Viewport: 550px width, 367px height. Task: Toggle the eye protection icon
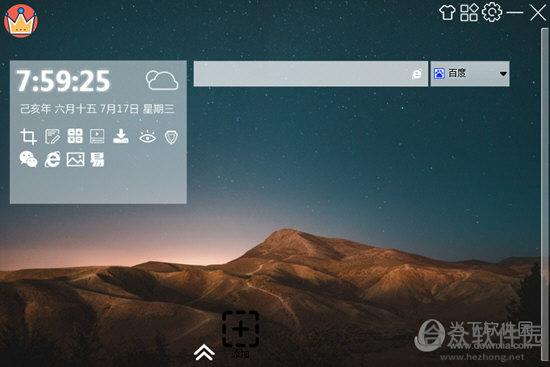(147, 137)
